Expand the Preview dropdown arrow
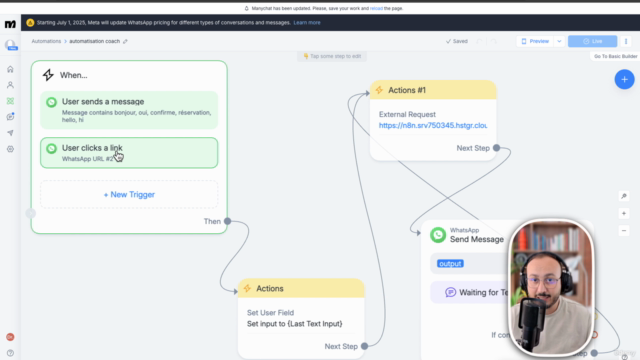The image size is (640, 360). [x=559, y=41]
